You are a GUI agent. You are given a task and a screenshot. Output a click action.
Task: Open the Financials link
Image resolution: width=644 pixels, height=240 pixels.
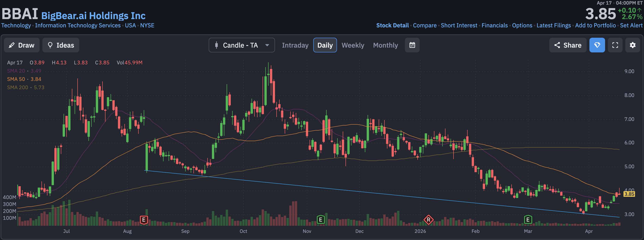(x=495, y=26)
